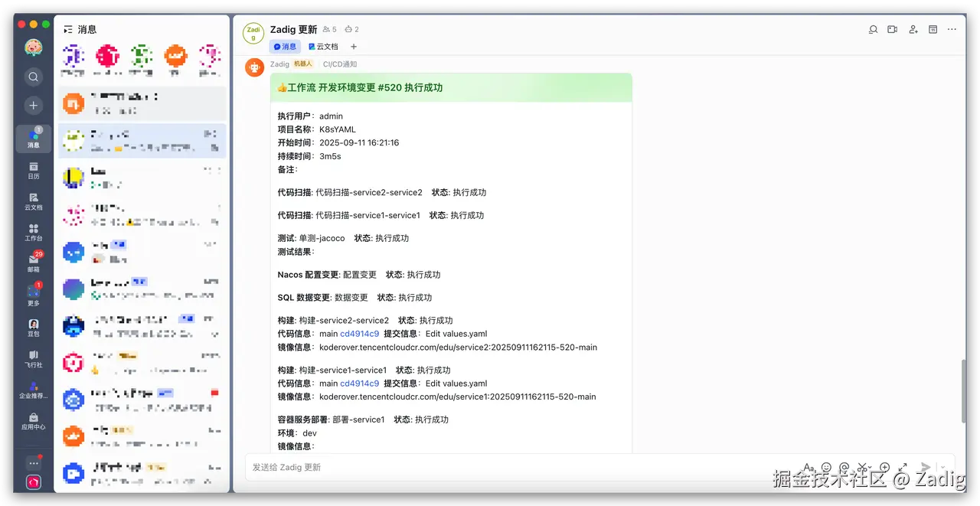Click the 持续时间 3m5s text
The image size is (980, 506).
click(309, 156)
